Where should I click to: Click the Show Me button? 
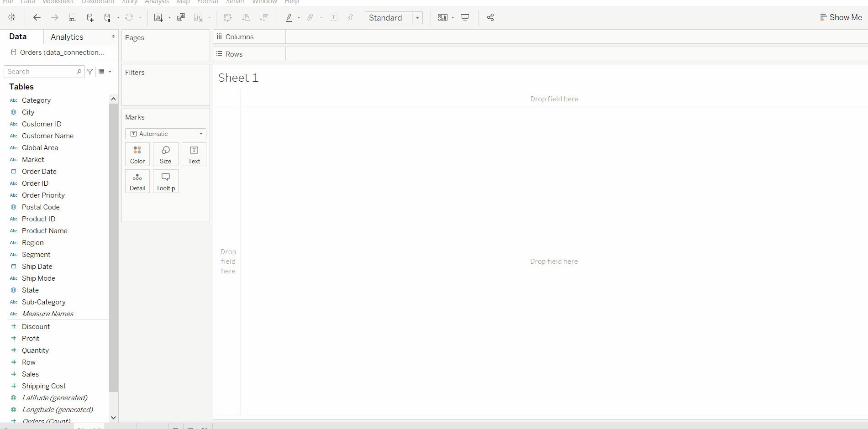(842, 17)
